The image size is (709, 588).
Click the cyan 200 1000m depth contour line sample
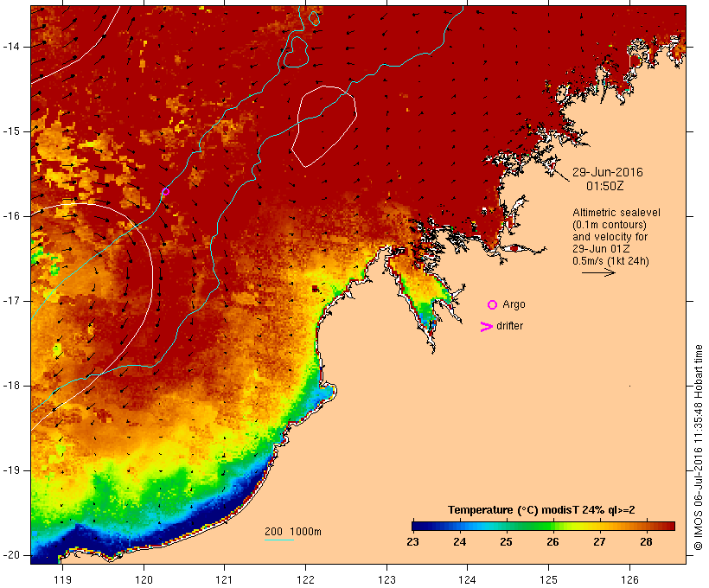pyautogui.click(x=279, y=540)
